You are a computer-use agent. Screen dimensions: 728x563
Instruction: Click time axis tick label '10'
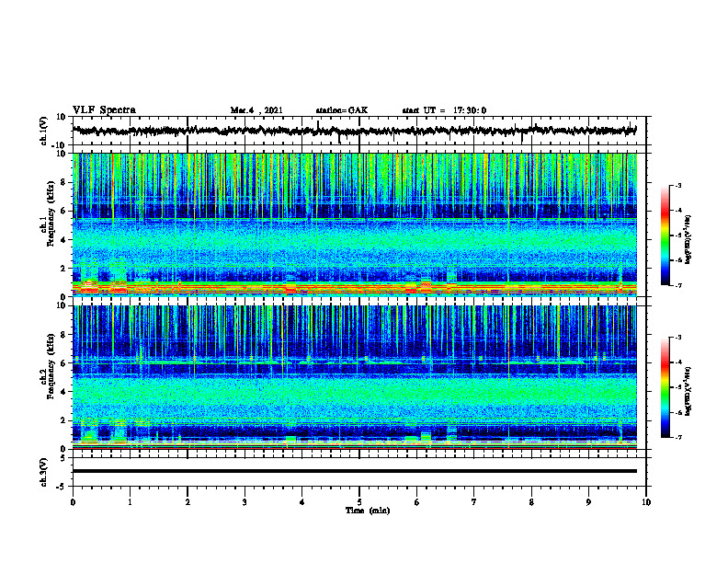coord(646,502)
